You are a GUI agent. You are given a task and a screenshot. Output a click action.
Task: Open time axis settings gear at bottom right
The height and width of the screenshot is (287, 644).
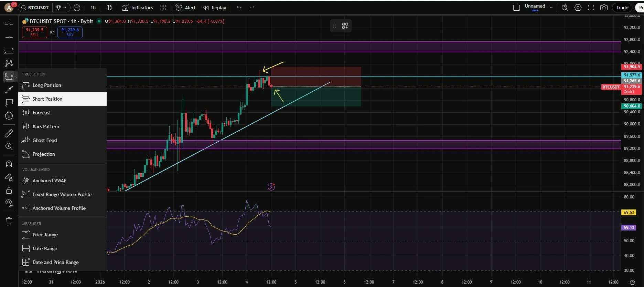click(x=632, y=282)
